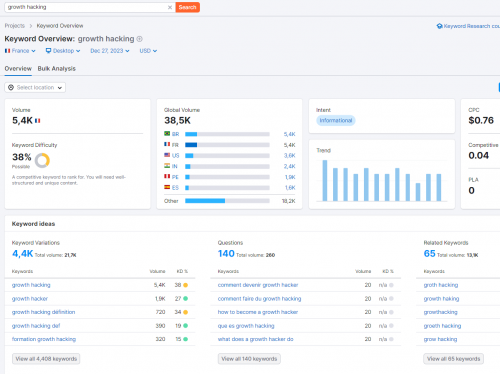Click the Other volume progress bar
This screenshot has width=500, height=374.
coord(227,201)
